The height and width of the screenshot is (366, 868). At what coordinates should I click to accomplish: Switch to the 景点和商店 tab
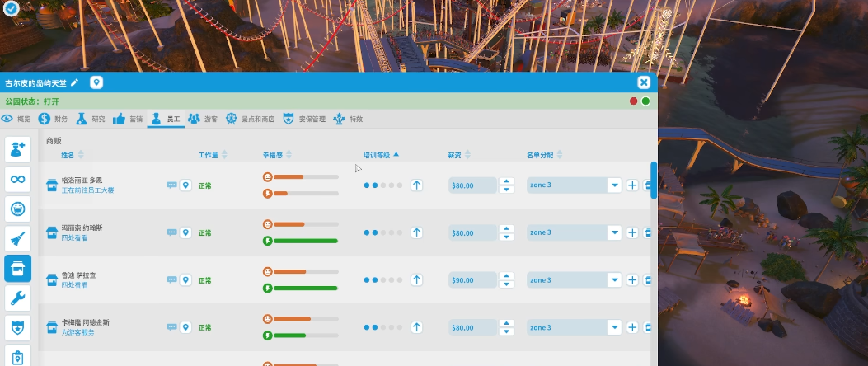pos(251,119)
